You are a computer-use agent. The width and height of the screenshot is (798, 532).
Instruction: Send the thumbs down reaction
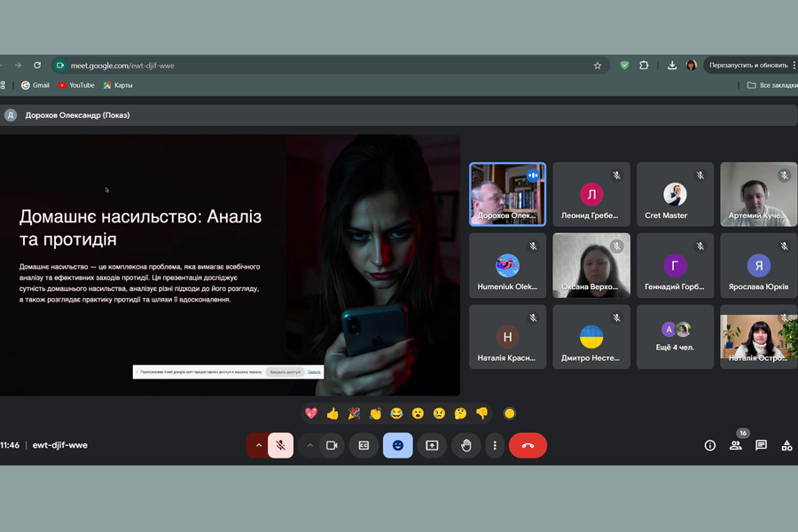point(482,413)
